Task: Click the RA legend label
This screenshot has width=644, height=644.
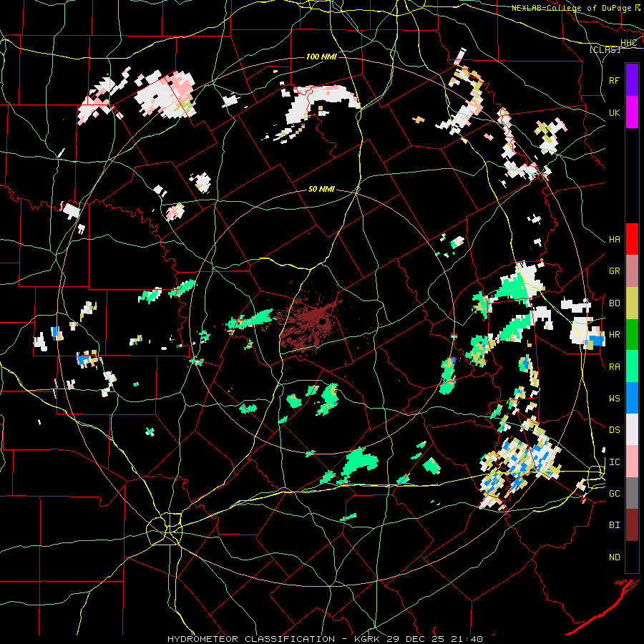Action: [614, 367]
